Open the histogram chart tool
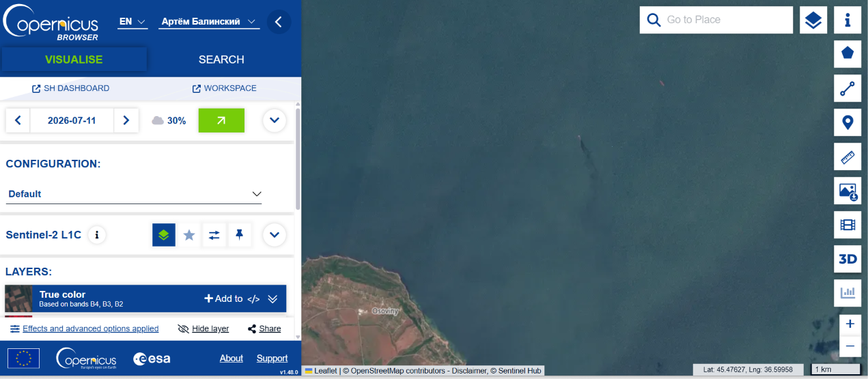The image size is (868, 379). pos(848,293)
